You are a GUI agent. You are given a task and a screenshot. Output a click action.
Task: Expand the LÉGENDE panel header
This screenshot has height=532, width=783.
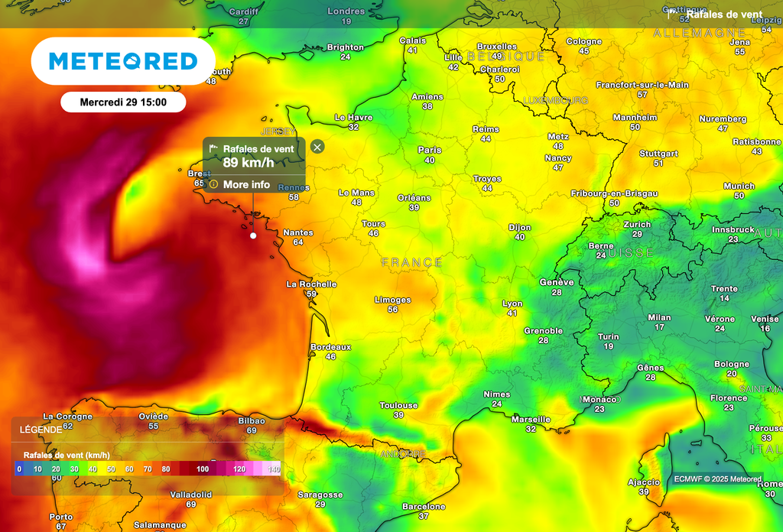41,430
